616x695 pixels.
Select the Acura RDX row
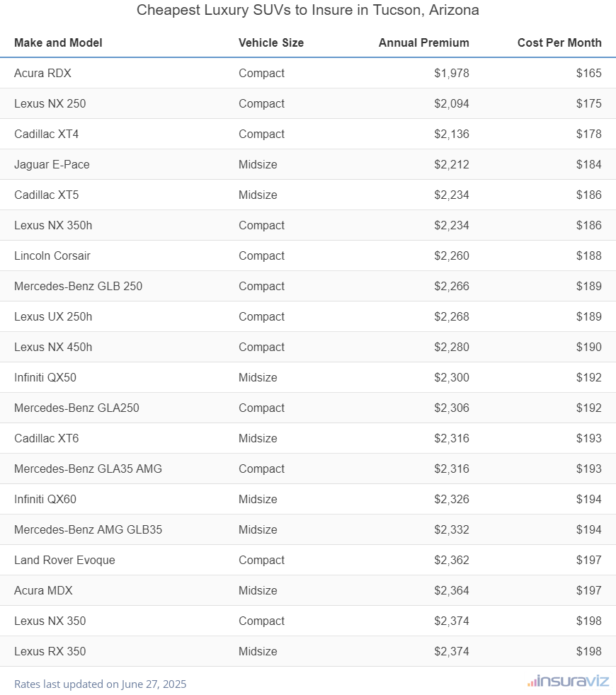point(42,73)
